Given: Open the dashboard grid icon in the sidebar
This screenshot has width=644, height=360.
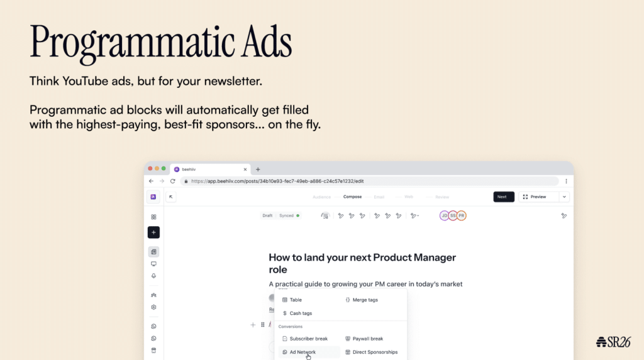Looking at the screenshot, I should 153,217.
